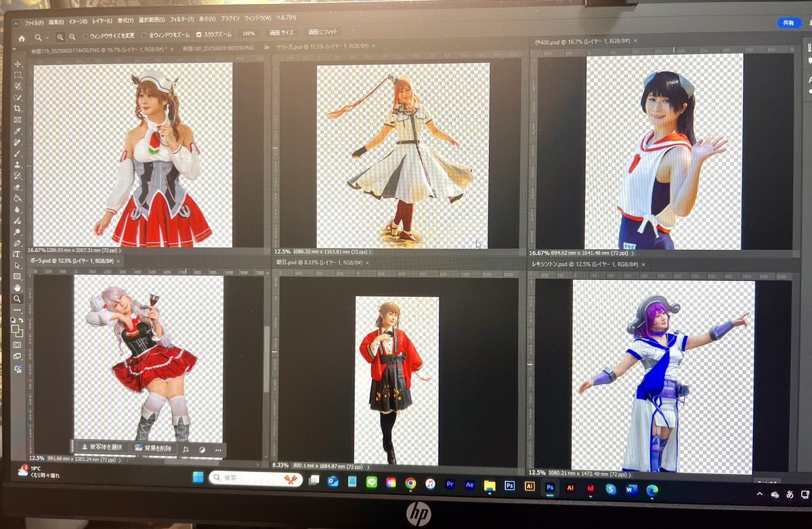Expand status info arrow for 朝日.psd
Image resolution: width=812 pixels, height=529 pixels.
[x=368, y=467]
